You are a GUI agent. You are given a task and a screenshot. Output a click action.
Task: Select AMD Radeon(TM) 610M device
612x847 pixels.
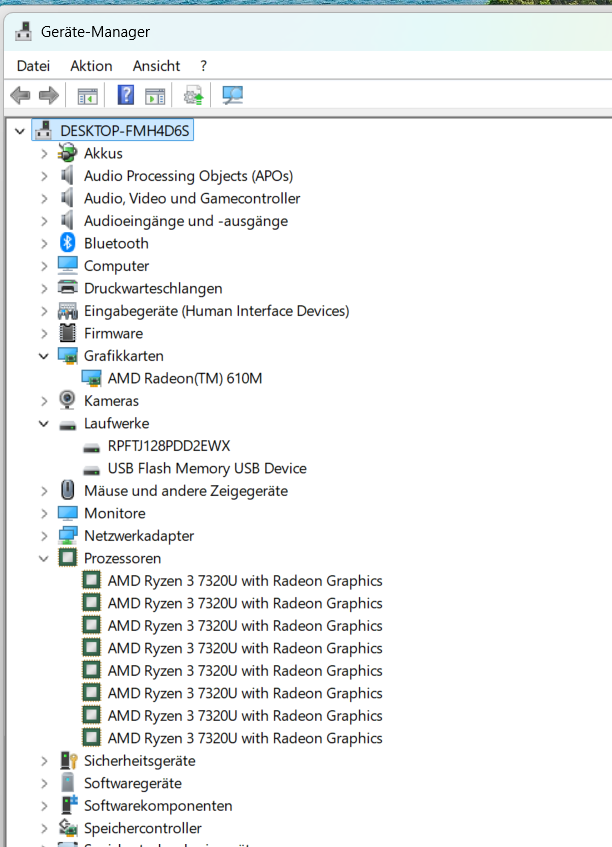click(185, 378)
